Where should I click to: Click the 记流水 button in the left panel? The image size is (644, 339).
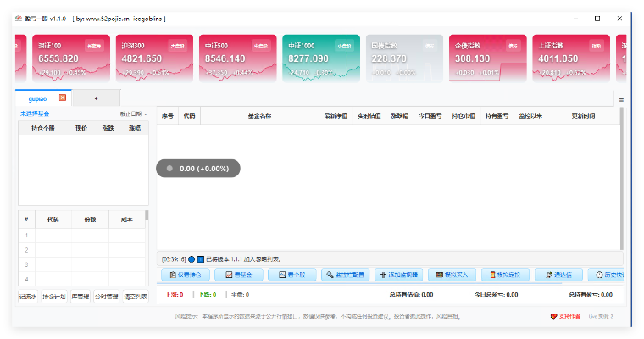28,297
